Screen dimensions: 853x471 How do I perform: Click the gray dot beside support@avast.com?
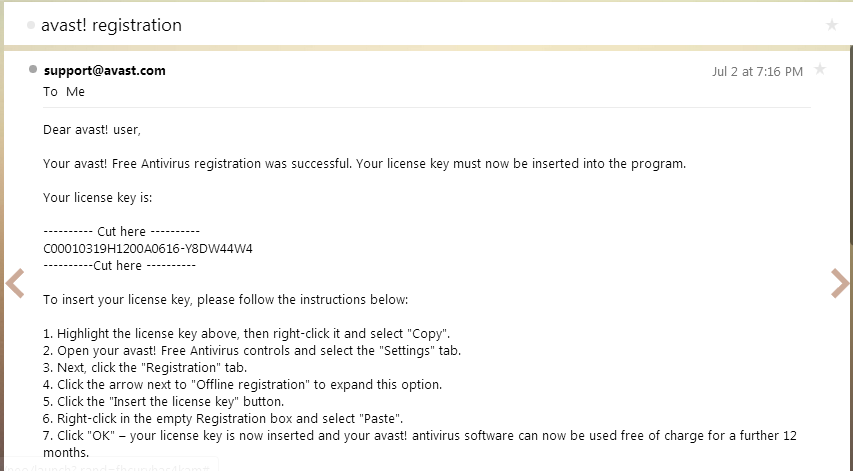coord(33,69)
